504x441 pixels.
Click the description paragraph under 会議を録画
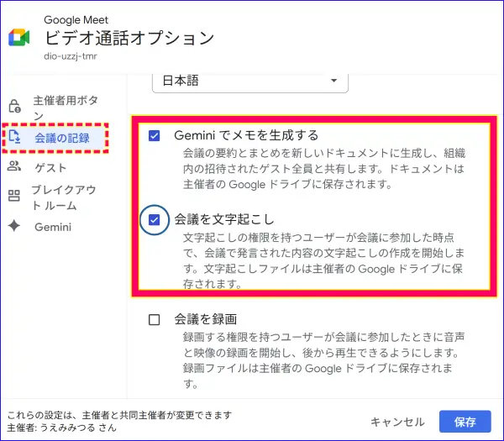323,360
